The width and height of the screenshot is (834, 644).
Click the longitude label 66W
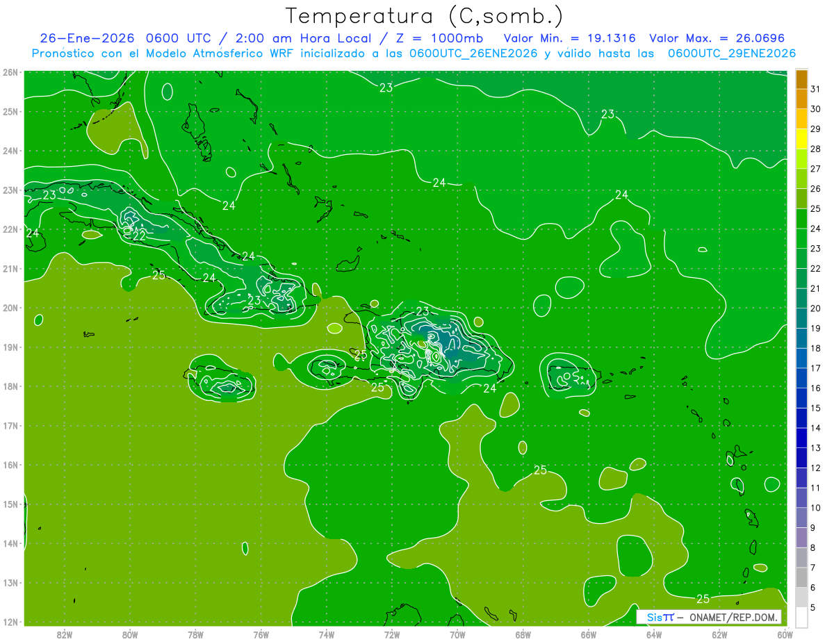pyautogui.click(x=589, y=634)
